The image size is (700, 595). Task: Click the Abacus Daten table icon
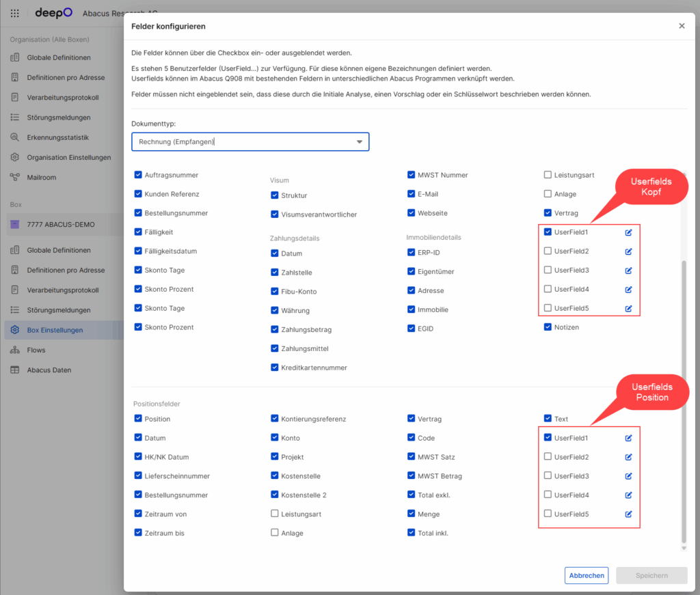[15, 370]
